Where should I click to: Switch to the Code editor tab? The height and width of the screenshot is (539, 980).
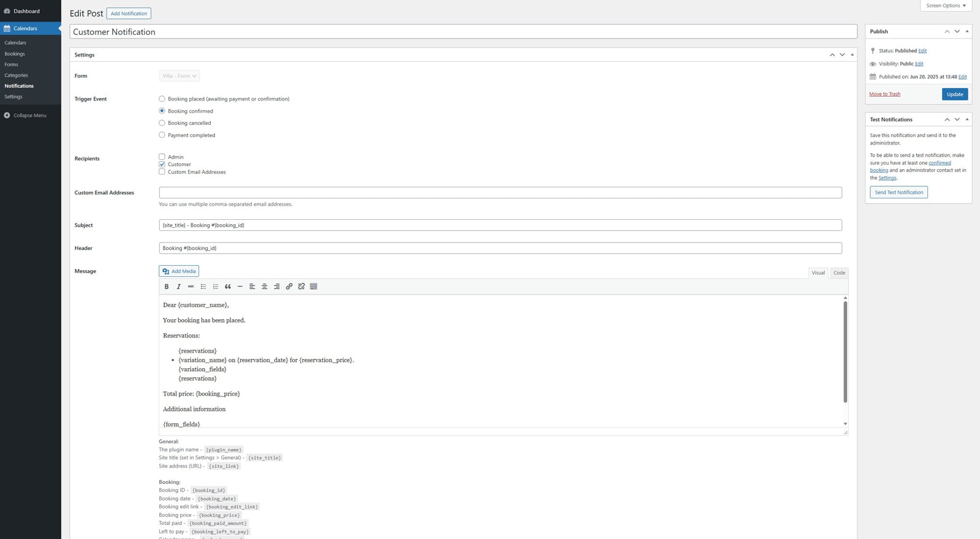(x=839, y=273)
